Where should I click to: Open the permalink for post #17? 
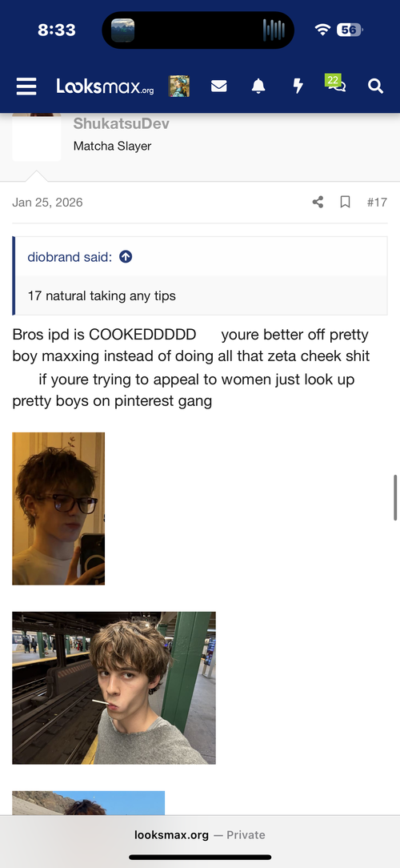tap(377, 202)
